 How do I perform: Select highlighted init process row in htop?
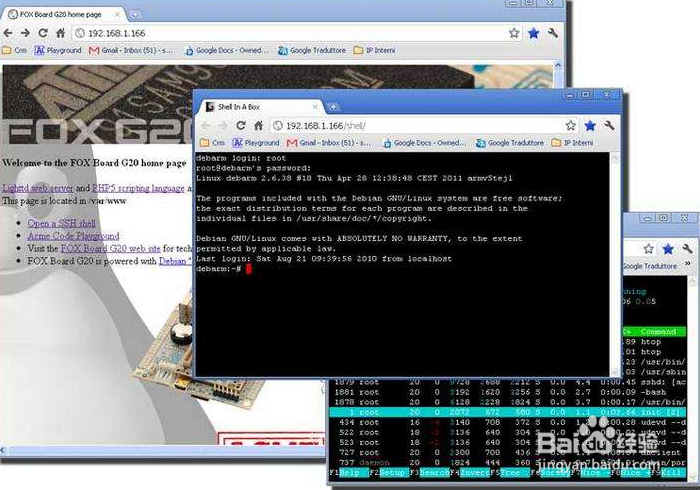[508, 412]
